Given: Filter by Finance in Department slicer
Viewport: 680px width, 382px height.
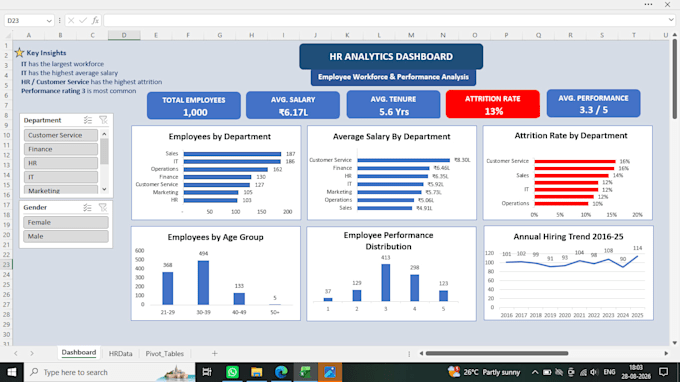Looking at the screenshot, I should (61, 149).
